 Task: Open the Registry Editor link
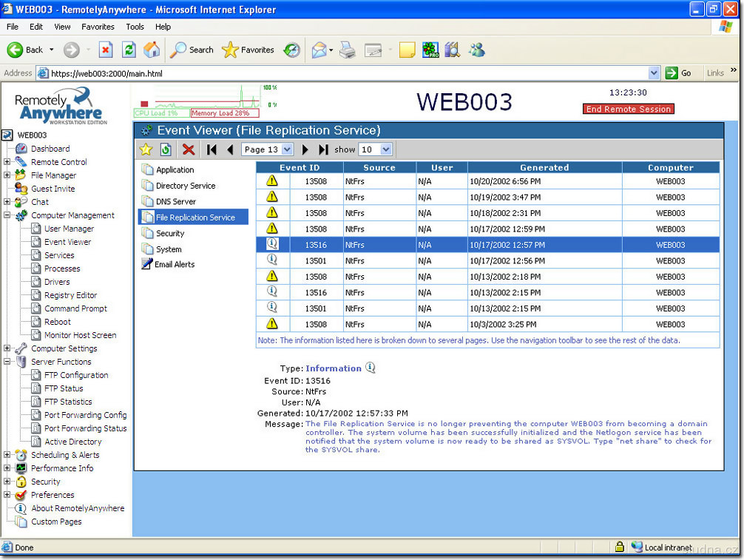point(70,295)
